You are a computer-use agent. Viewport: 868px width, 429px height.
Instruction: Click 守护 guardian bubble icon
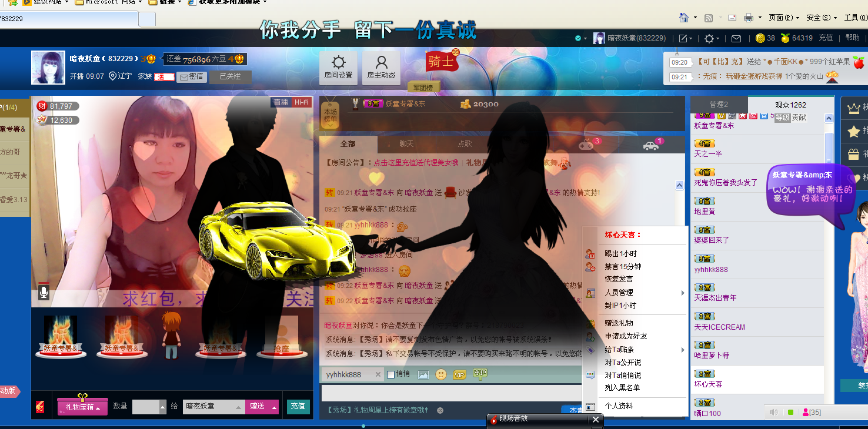pos(480,373)
